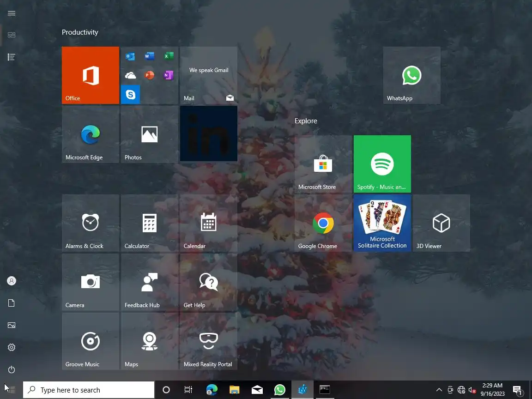Open Alarms & Clock tile
The width and height of the screenshot is (532, 399).
pyautogui.click(x=90, y=223)
